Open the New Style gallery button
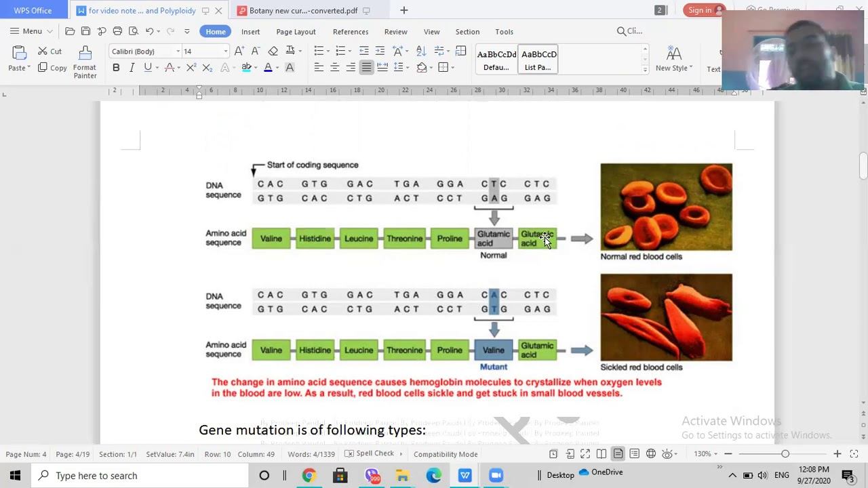868x488 pixels. click(x=674, y=59)
